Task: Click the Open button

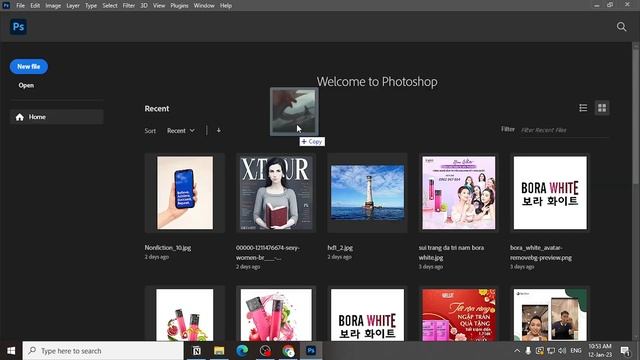Action: point(26,85)
